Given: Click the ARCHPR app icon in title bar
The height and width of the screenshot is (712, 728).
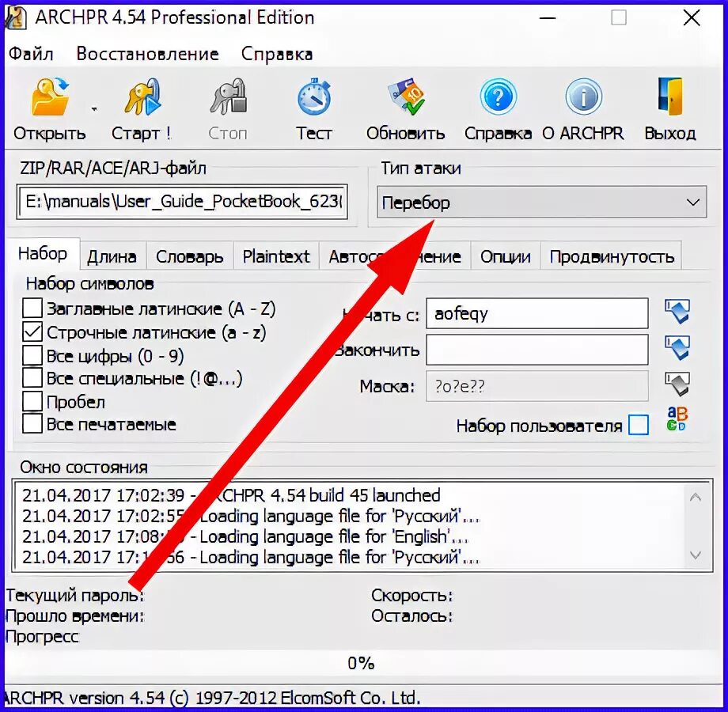Looking at the screenshot, I should pos(16,17).
